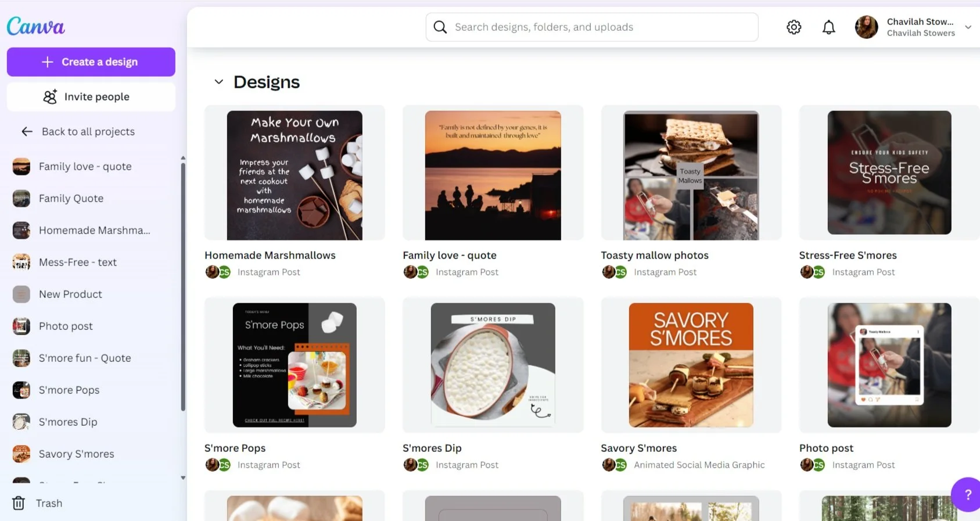Open Family Quote in sidebar
The height and width of the screenshot is (521, 980).
[71, 199]
